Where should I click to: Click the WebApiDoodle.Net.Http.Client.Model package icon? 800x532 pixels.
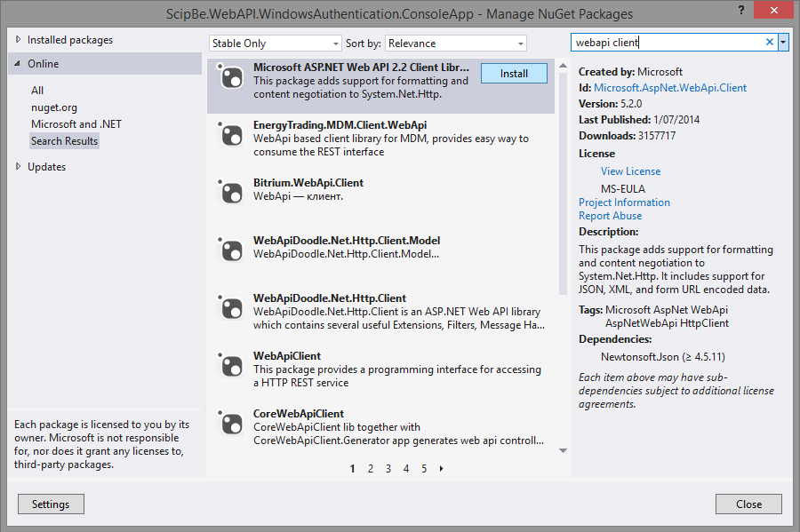[231, 250]
